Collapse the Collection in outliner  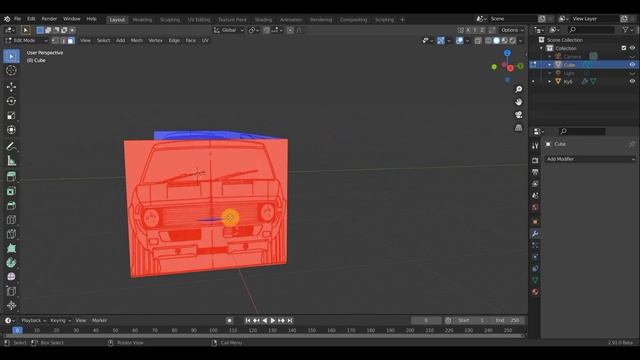point(542,48)
